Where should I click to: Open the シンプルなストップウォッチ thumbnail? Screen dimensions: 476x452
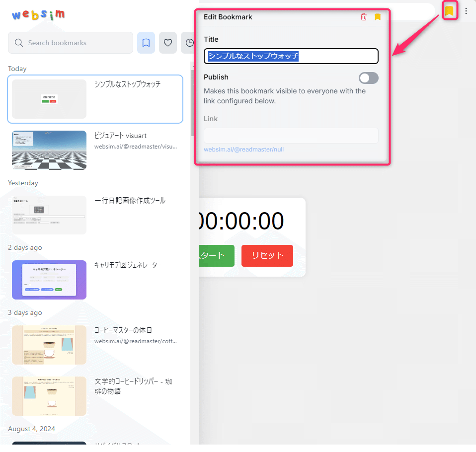(49, 99)
